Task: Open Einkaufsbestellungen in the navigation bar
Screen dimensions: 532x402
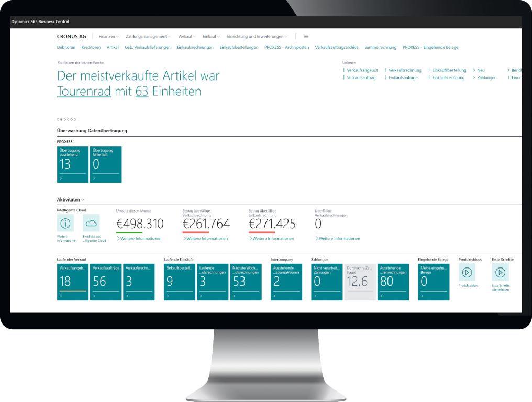Action: 239,47
